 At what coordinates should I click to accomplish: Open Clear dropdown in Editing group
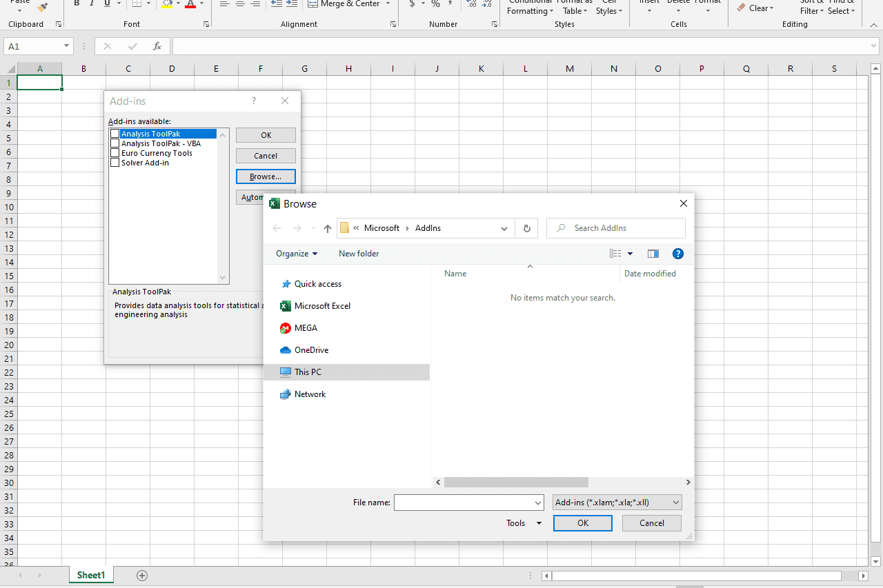pyautogui.click(x=755, y=8)
